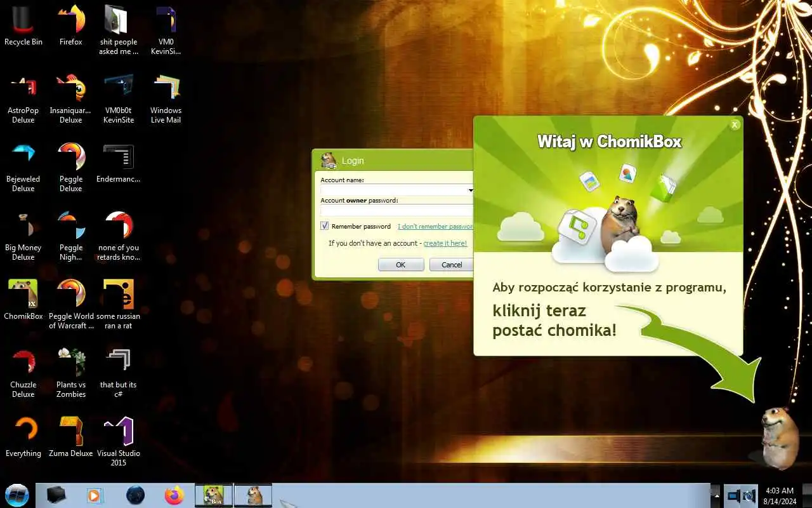The height and width of the screenshot is (508, 812).
Task: Open the Windows Start menu
Action: tap(16, 495)
